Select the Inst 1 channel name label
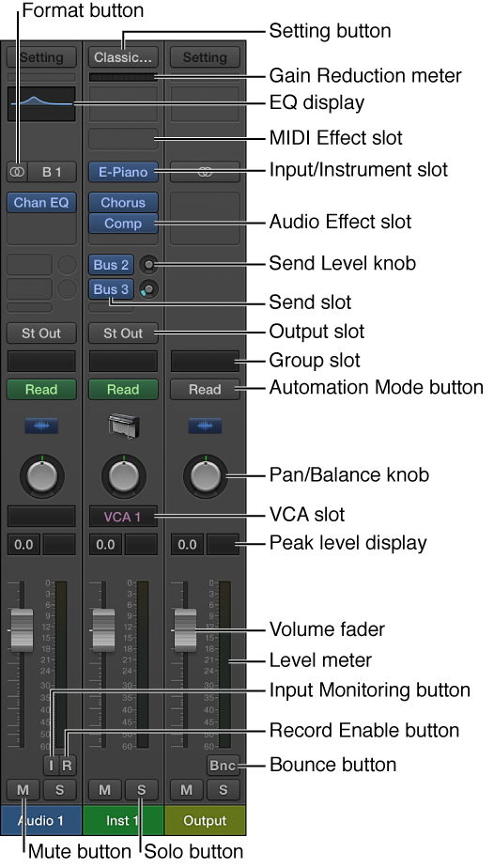Viewport: 494px width, 868px height. (x=123, y=820)
